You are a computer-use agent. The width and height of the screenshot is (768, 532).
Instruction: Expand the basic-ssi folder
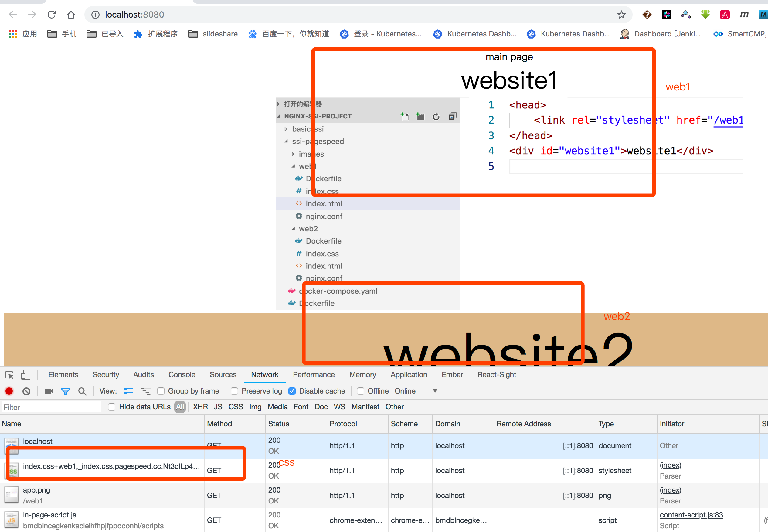click(x=286, y=129)
